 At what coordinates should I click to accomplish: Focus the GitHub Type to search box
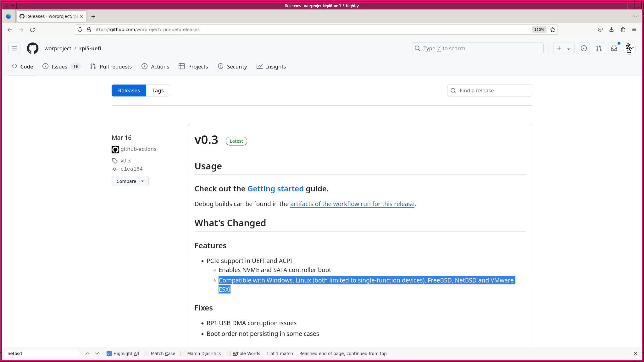click(477, 48)
